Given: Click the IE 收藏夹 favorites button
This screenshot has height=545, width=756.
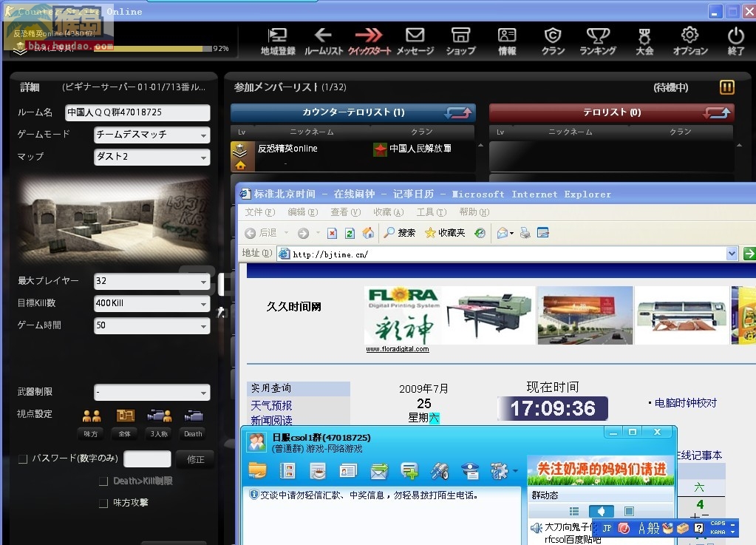Looking at the screenshot, I should coord(445,234).
